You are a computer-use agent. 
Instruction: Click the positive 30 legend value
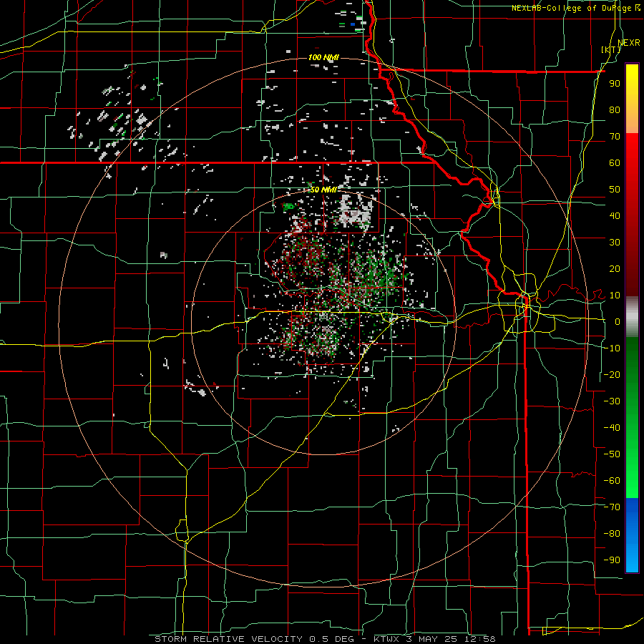pyautogui.click(x=615, y=243)
